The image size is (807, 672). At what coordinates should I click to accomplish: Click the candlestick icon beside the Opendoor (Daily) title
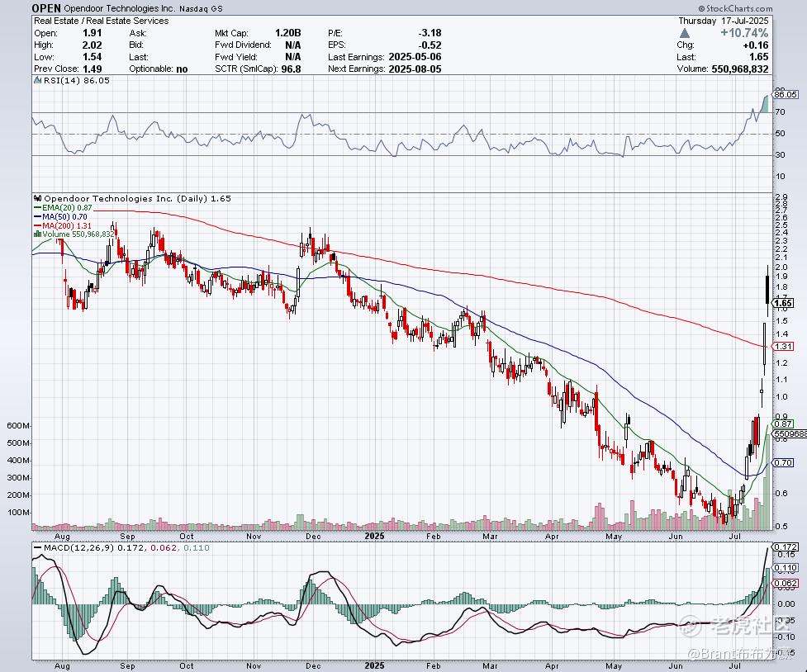pos(37,198)
